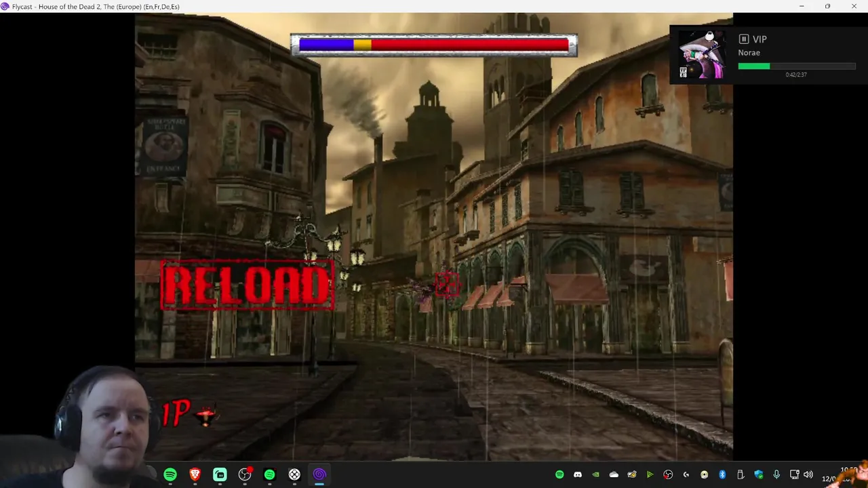
Task: Select the purple Flycast taskbar icon
Action: tap(319, 475)
